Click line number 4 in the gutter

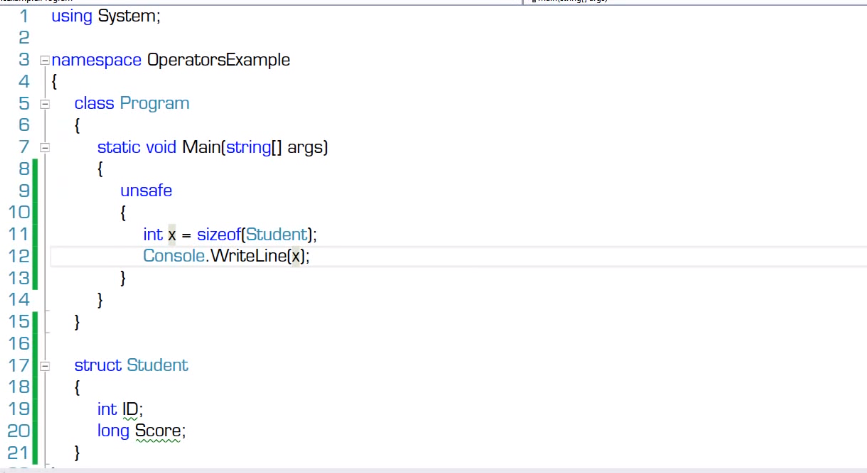point(24,81)
